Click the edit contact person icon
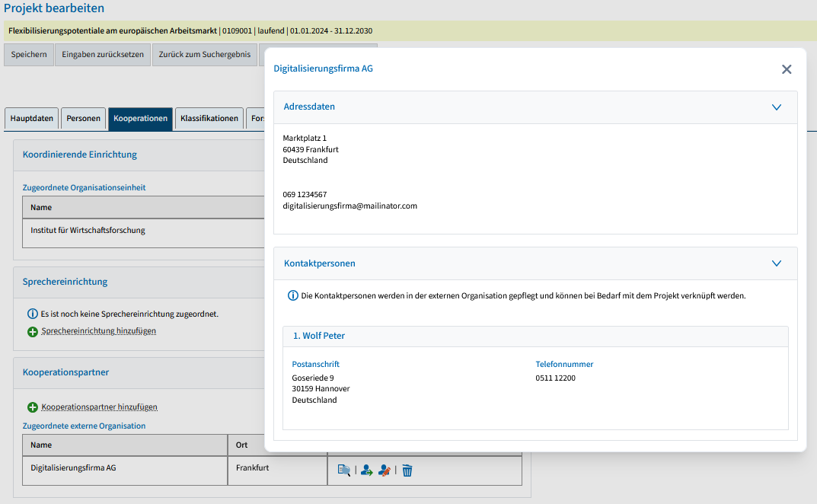 tap(385, 471)
